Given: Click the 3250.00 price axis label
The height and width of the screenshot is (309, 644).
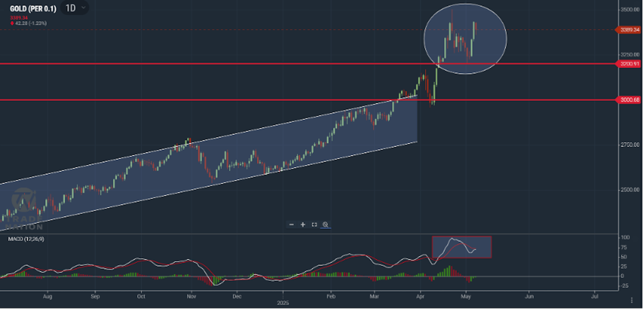Looking at the screenshot, I should pyautogui.click(x=630, y=54).
